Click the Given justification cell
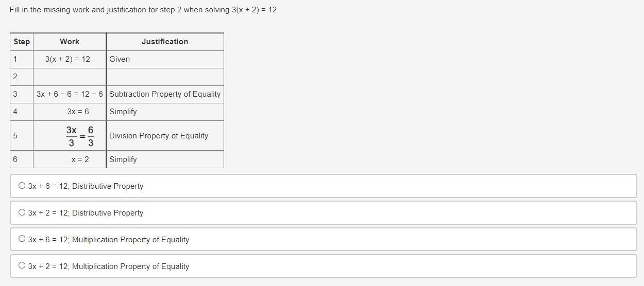 (120, 59)
